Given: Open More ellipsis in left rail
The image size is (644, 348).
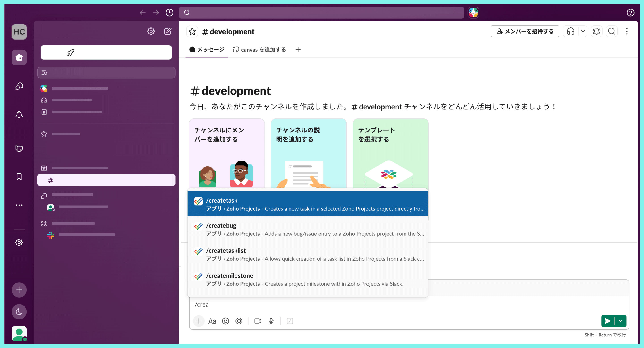Looking at the screenshot, I should click(19, 205).
